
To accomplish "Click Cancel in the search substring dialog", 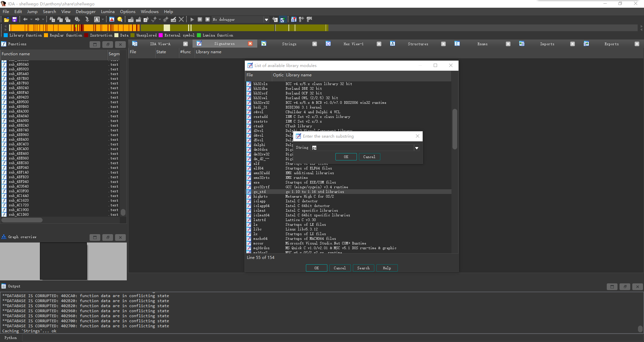I will pyautogui.click(x=369, y=157).
